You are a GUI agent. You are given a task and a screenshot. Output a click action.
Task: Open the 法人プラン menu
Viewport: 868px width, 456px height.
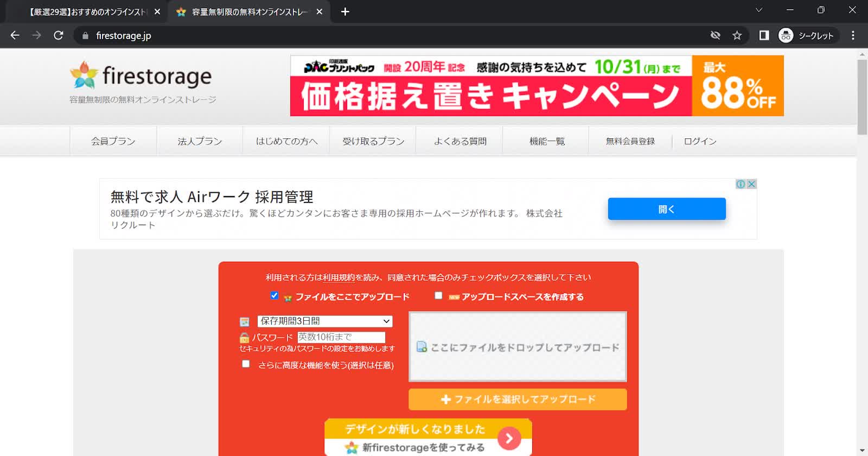tap(200, 141)
